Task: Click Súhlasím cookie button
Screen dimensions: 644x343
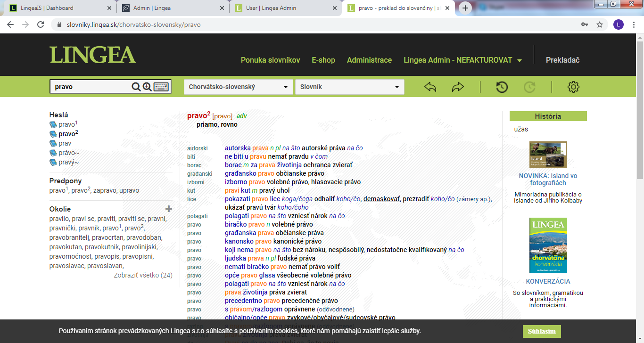Action: (x=542, y=331)
